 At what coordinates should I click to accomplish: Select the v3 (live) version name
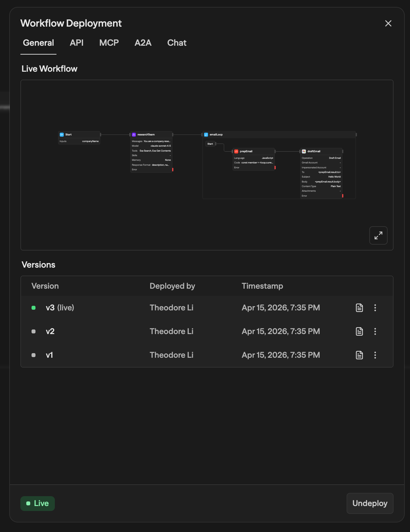60,308
